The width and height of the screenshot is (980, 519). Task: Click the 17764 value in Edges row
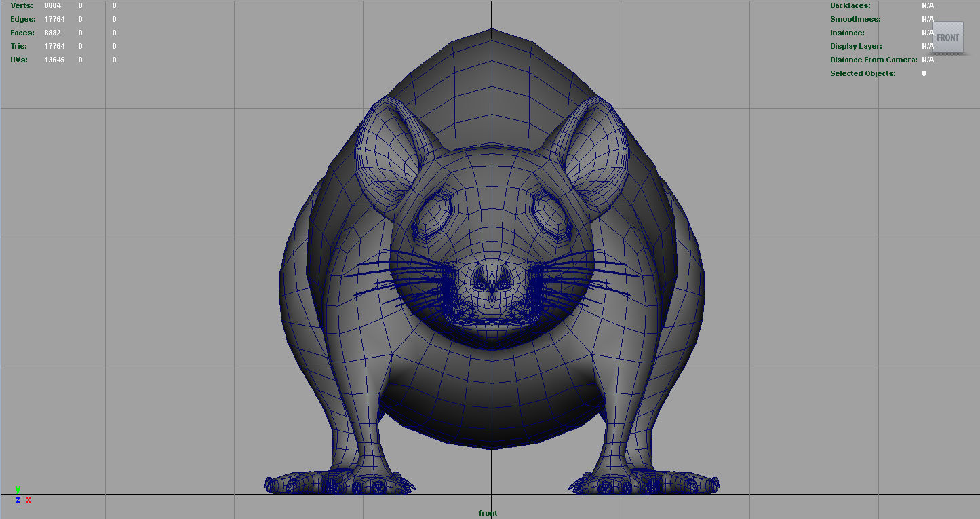[55, 19]
